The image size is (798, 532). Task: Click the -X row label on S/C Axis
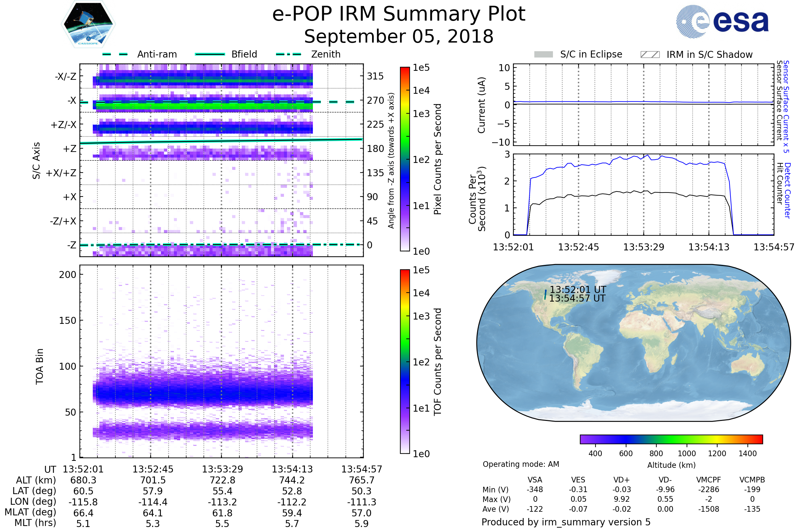pos(71,100)
